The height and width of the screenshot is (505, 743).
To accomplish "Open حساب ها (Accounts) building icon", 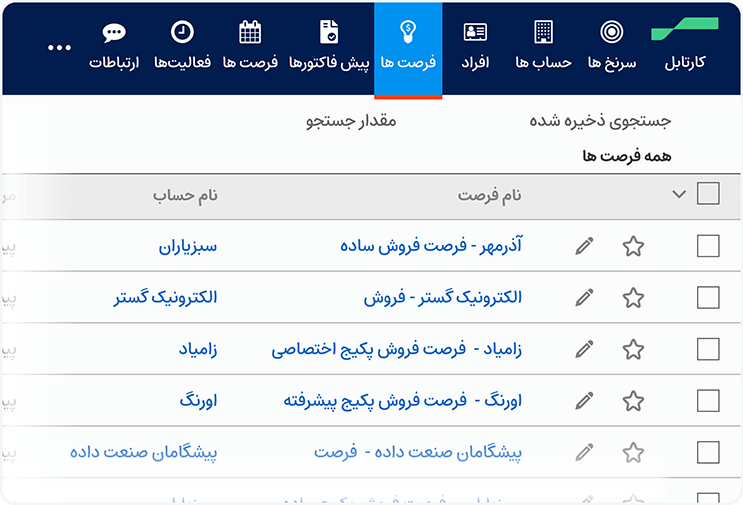I will tap(543, 33).
